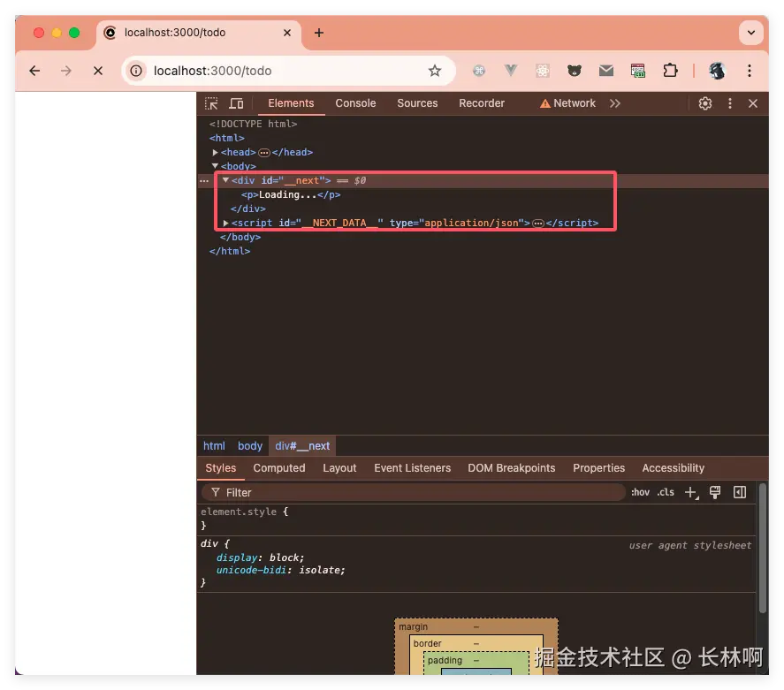Click the browser forward arrow
Viewport: 784px width, 690px height.
[66, 71]
